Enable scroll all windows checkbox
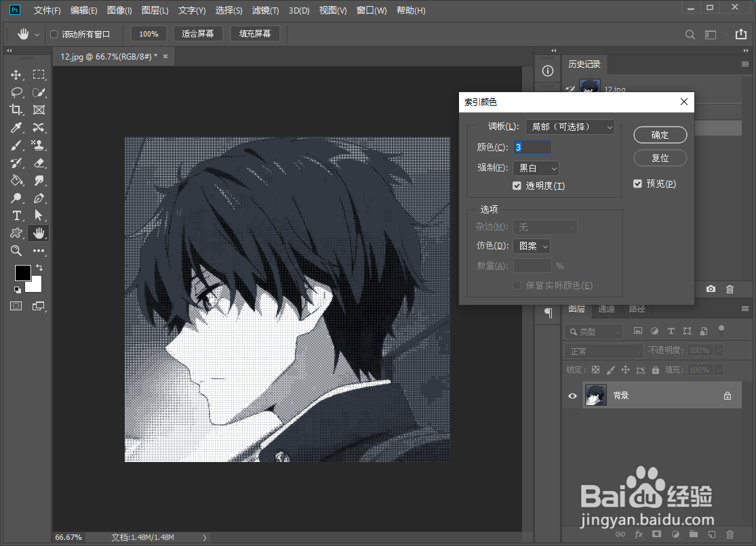This screenshot has width=756, height=546. tap(54, 35)
